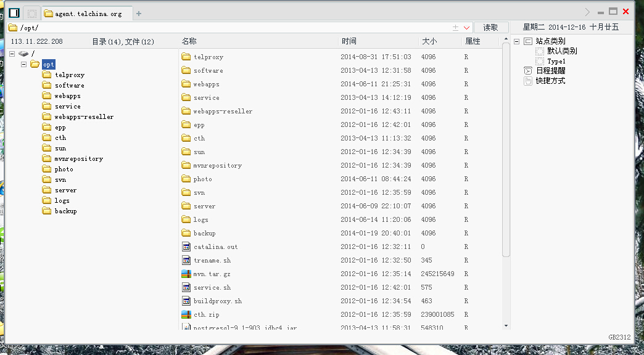The image size is (644, 355).
Task: Click the logs folder icon in tree
Action: click(x=46, y=200)
